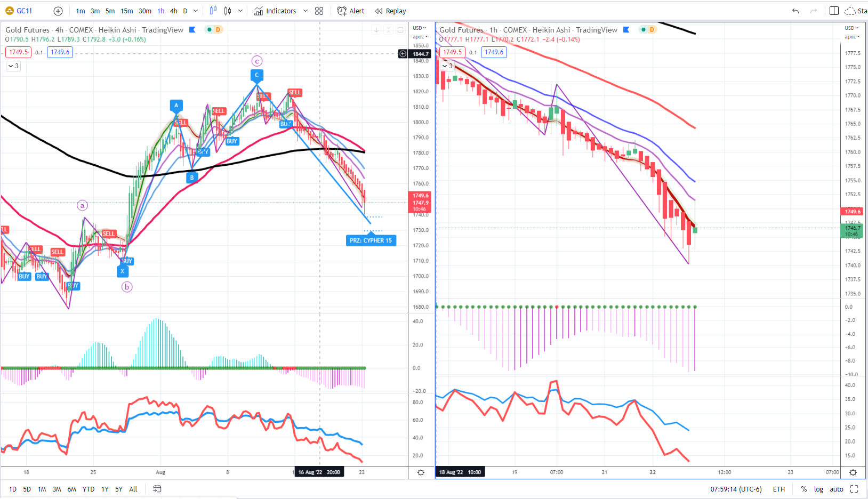Screen dimensions: 868x499
Task: Click the maximize-pane icon on 4h chart
Action: tap(400, 30)
